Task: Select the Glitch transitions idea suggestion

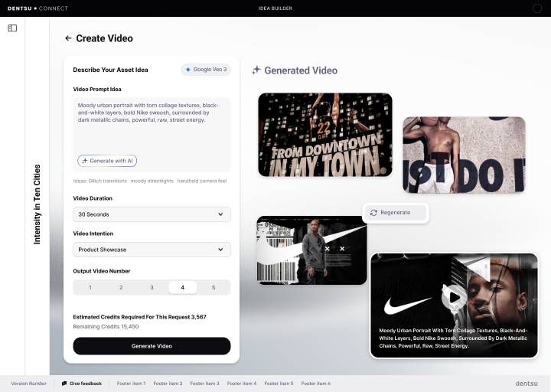Action: click(108, 181)
